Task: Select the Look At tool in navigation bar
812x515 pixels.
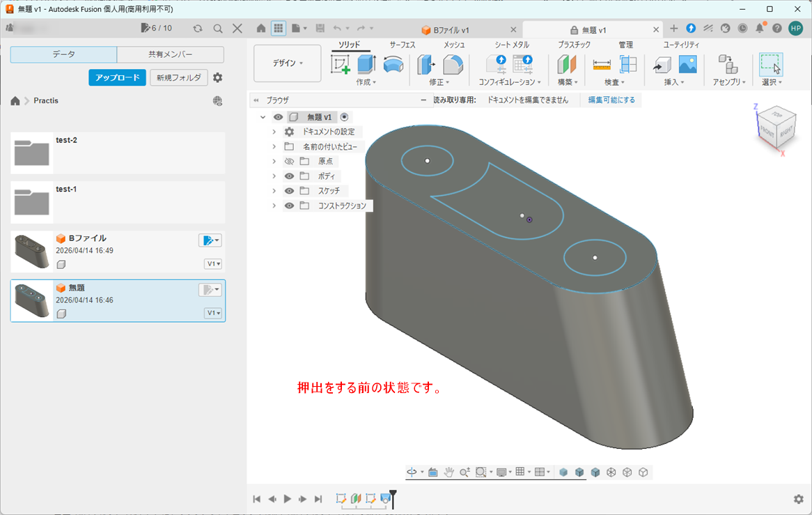Action: (x=432, y=472)
